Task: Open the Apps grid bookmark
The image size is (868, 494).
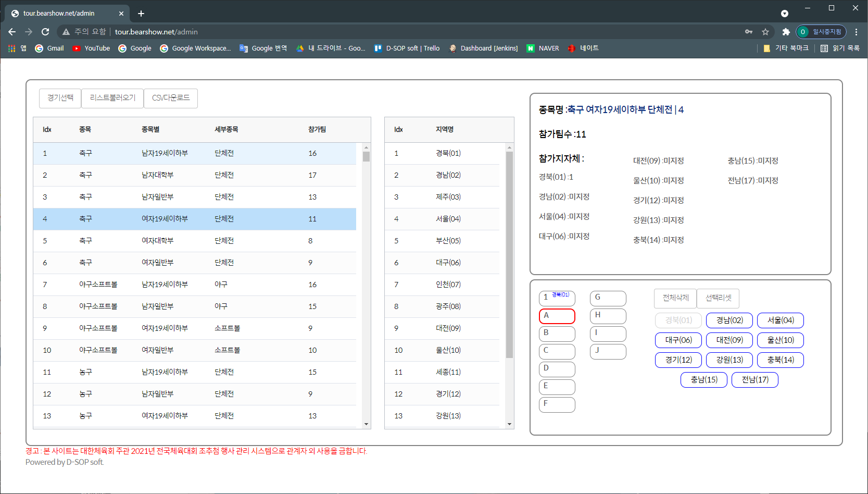Action: tap(17, 48)
